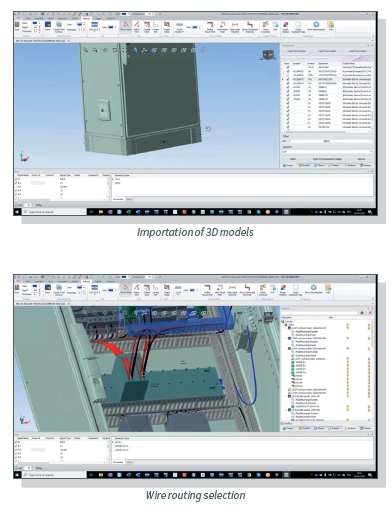Click Define Route Path in wire routing screenshot

coord(207,289)
